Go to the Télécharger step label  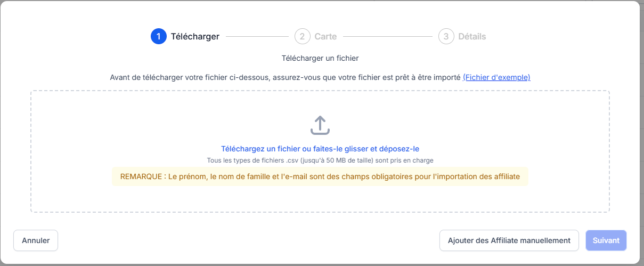pyautogui.click(x=195, y=37)
